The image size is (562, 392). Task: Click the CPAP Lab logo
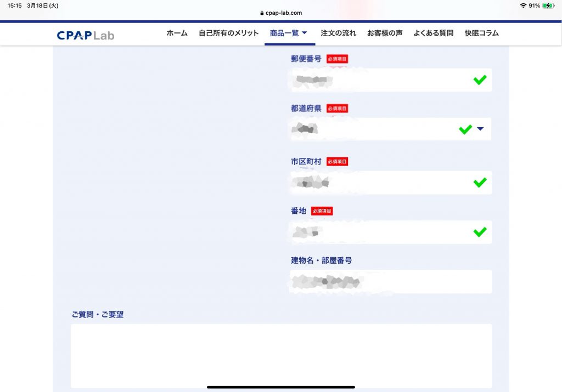coord(86,35)
